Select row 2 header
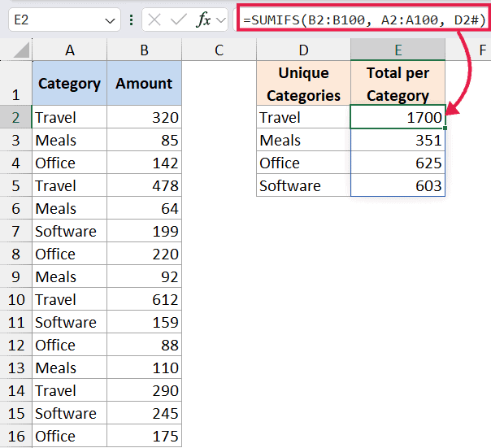The width and height of the screenshot is (491, 448). (x=15, y=117)
